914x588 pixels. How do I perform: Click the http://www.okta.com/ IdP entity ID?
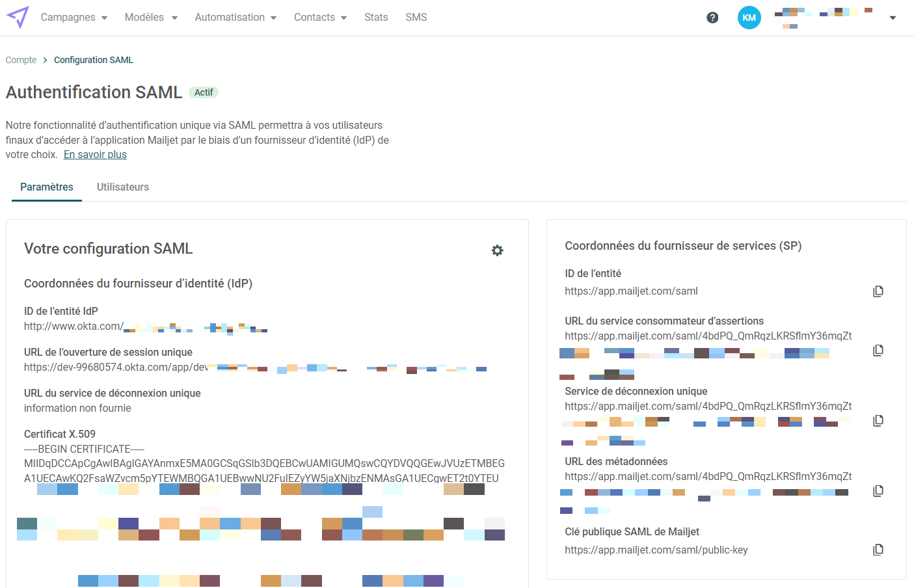click(x=74, y=327)
